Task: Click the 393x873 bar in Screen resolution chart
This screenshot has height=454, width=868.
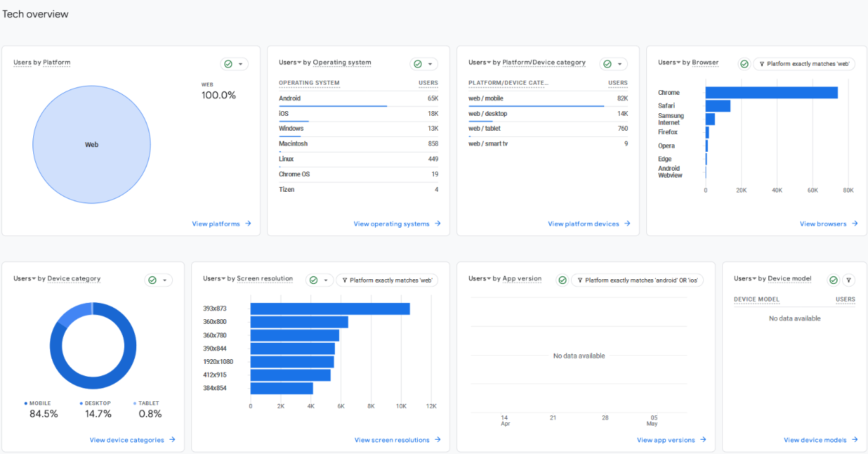Action: [x=330, y=309]
